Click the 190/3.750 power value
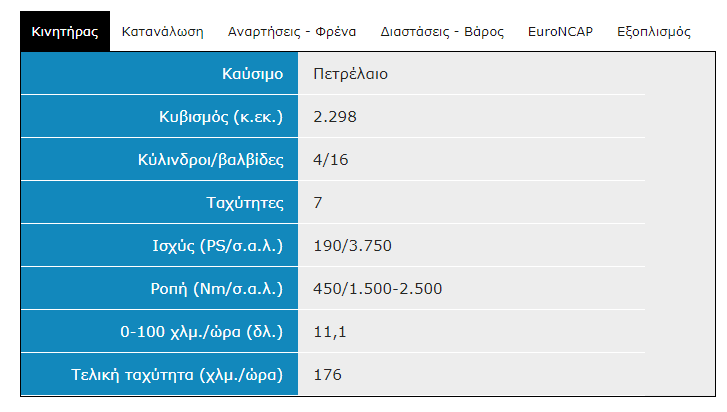The height and width of the screenshot is (412, 727). pos(352,246)
